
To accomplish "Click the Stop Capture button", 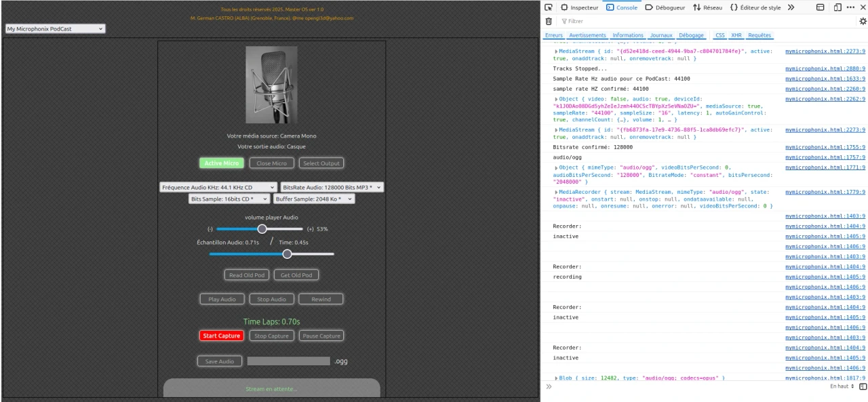I will [x=271, y=336].
